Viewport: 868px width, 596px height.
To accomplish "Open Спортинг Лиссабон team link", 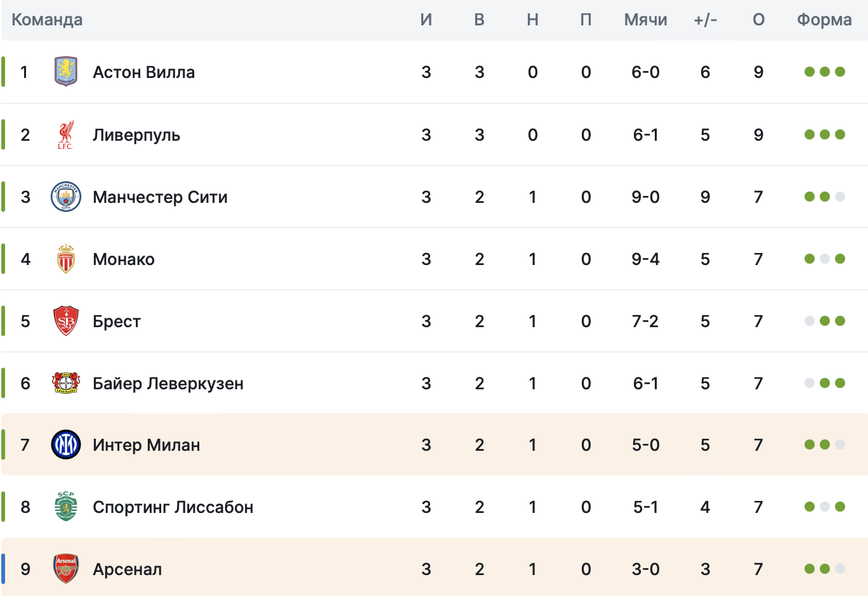I will pos(173,507).
